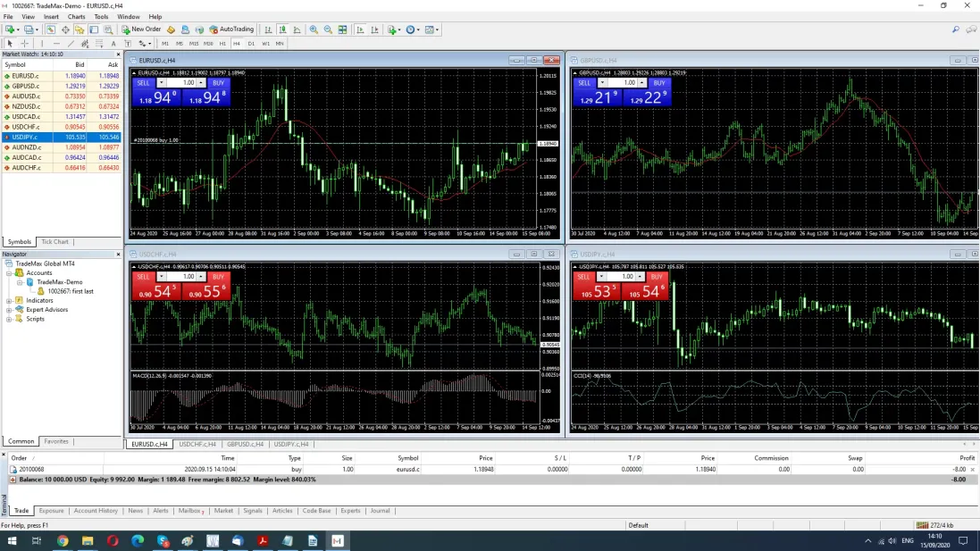This screenshot has width=980, height=551.
Task: Open the templates dropdown
Action: click(x=431, y=29)
